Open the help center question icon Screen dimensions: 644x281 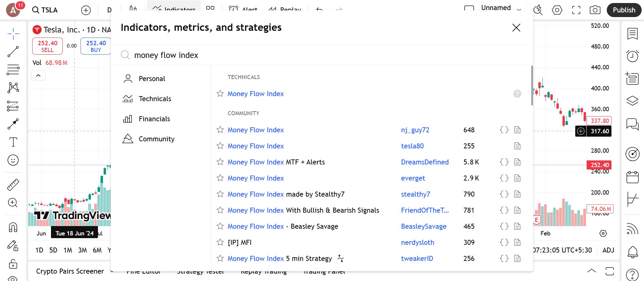point(633,275)
